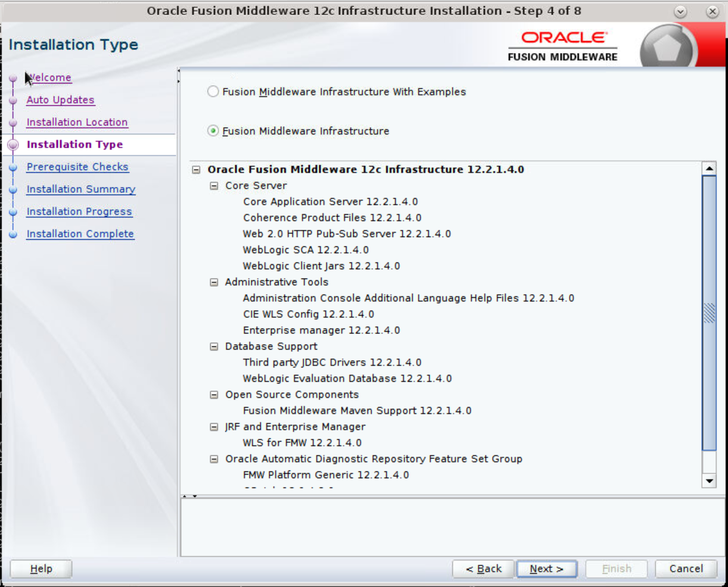This screenshot has width=728, height=587.
Task: Collapse the Open Source Components node
Action: [x=214, y=395]
